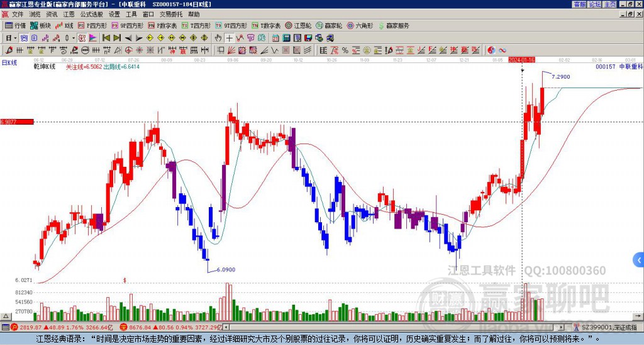Open the 9P四方形 tool
644x345 pixels.
pyautogui.click(x=127, y=26)
